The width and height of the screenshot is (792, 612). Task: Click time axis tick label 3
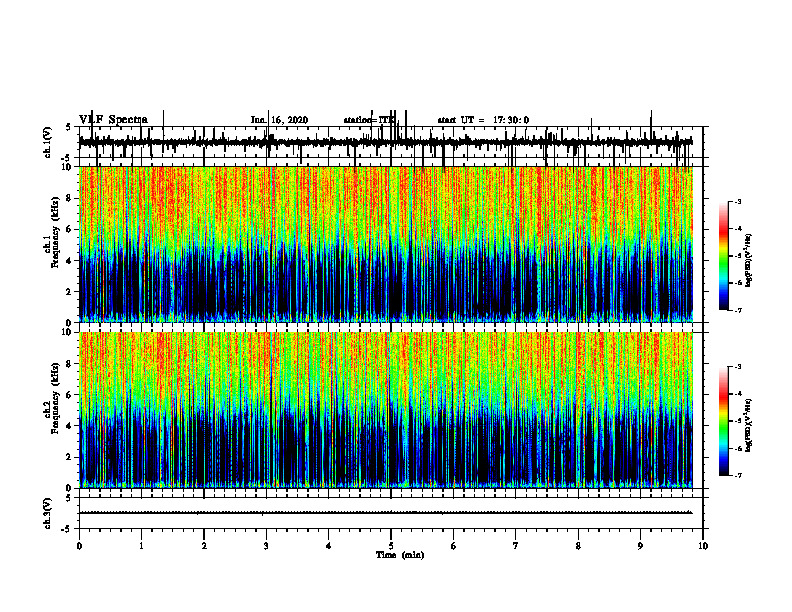pyautogui.click(x=266, y=546)
